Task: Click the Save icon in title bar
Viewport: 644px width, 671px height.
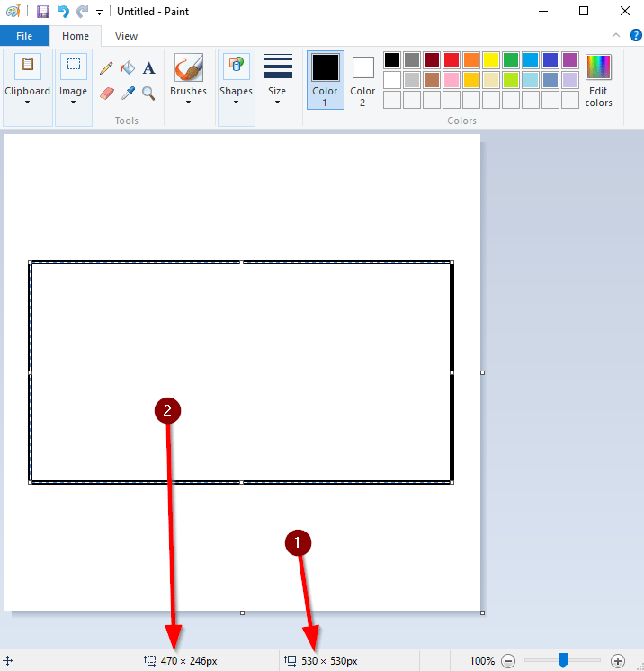Action: coord(43,12)
